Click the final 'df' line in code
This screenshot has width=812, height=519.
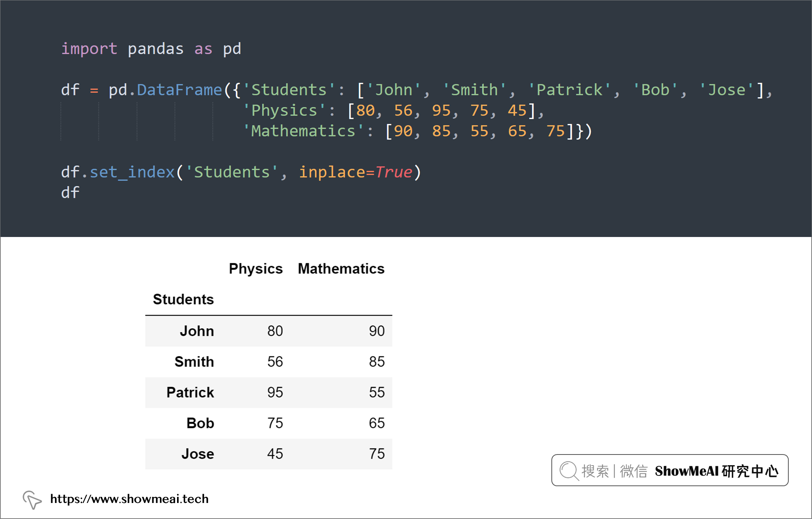click(x=70, y=193)
